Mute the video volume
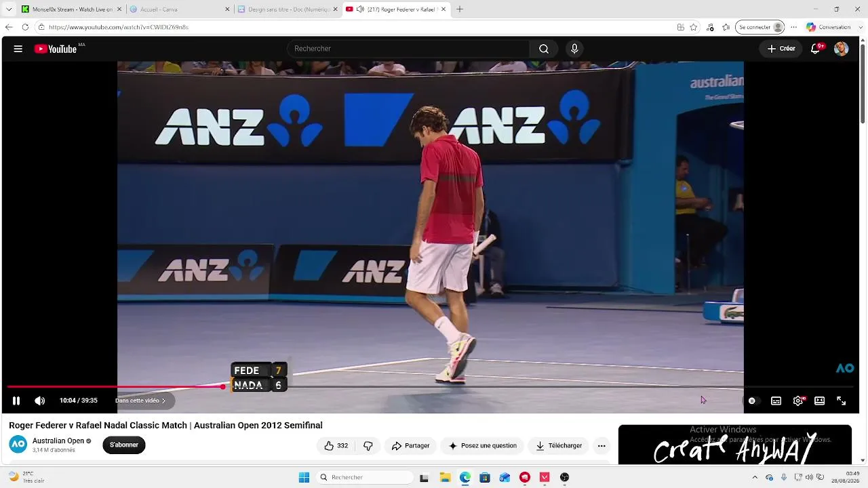This screenshot has height=488, width=868. 40,401
